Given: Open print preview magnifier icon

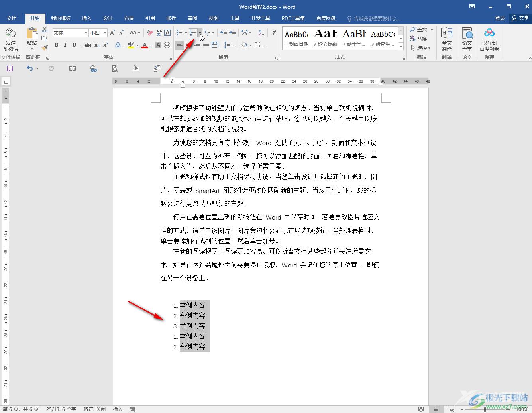Looking at the screenshot, I should [115, 69].
